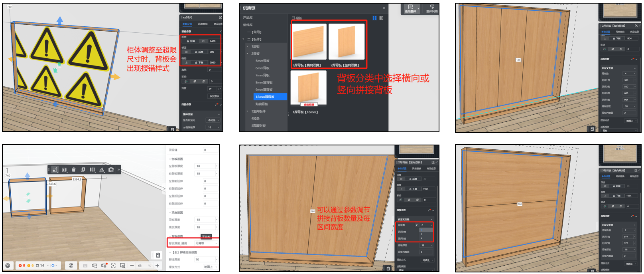Expand floating toolbar with double-arrow icon
This screenshot has width=644, height=274.
click(x=118, y=170)
